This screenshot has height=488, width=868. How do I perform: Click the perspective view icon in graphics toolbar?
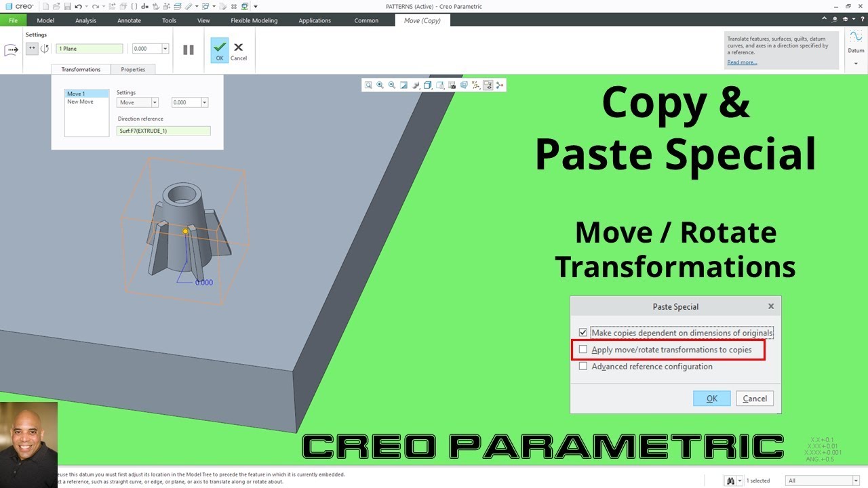pos(464,85)
